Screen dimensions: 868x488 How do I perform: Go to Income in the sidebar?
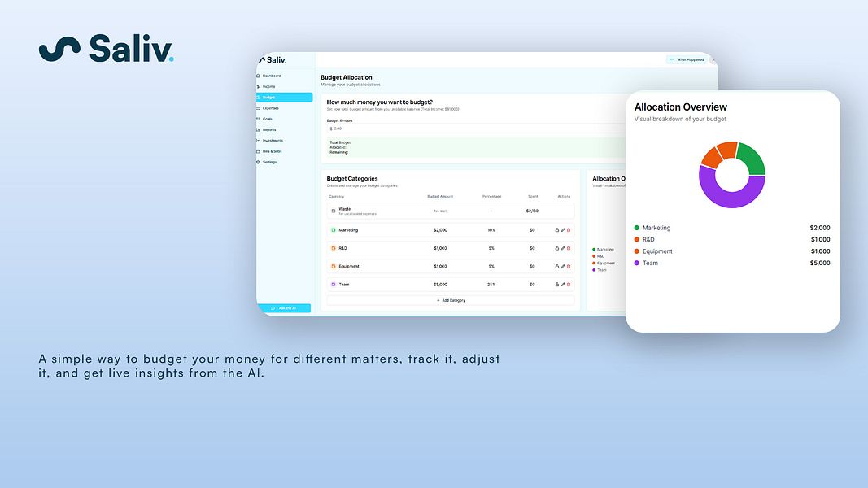point(266,87)
